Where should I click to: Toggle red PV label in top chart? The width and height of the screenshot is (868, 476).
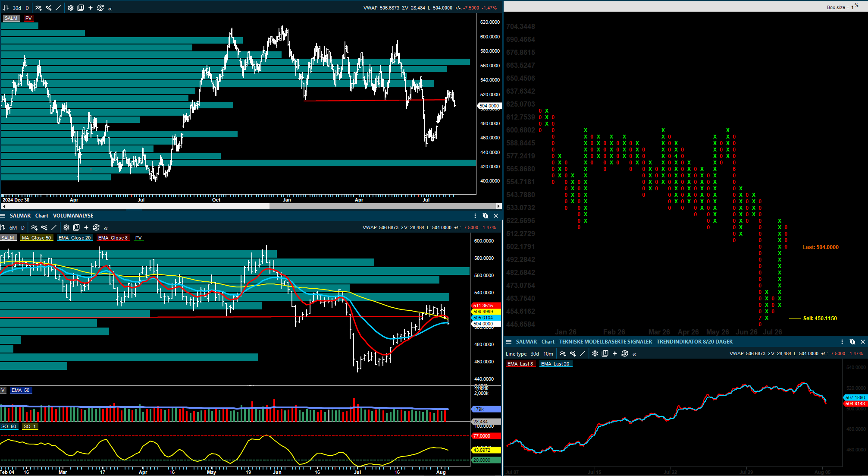(x=28, y=18)
